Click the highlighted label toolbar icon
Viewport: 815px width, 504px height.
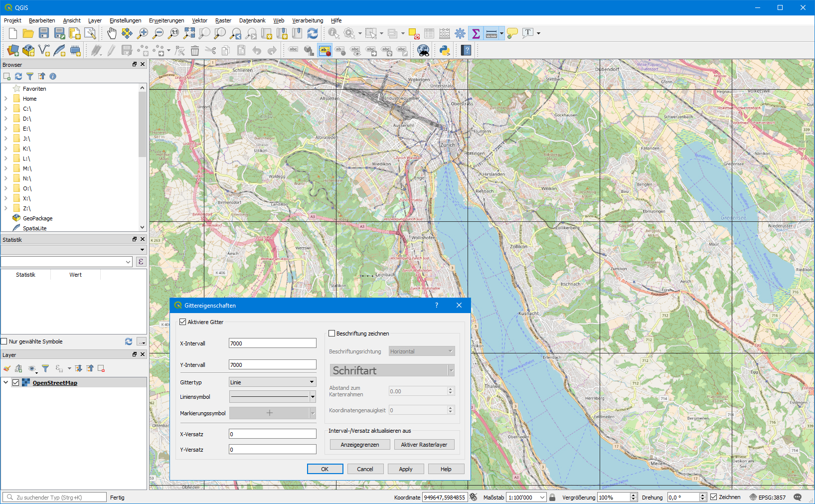325,50
